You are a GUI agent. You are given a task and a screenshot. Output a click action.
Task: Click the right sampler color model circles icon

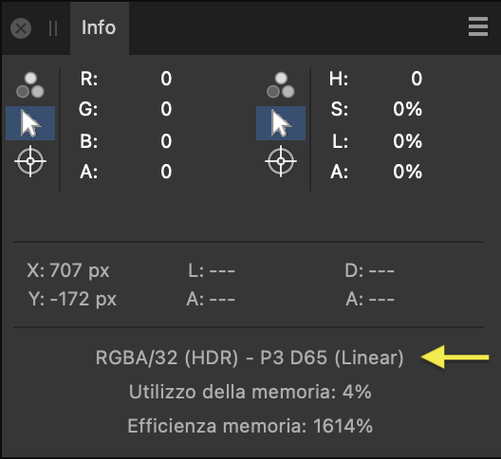tap(281, 85)
